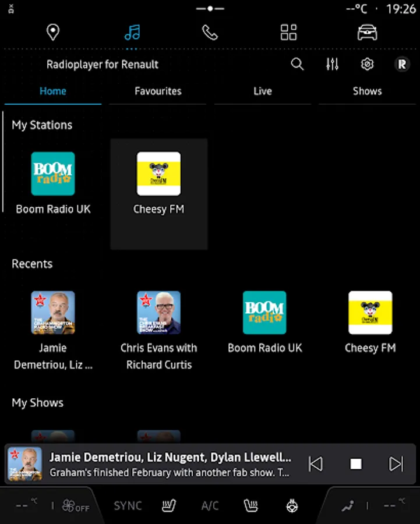Tap description text Graham's finished February

[x=170, y=473]
